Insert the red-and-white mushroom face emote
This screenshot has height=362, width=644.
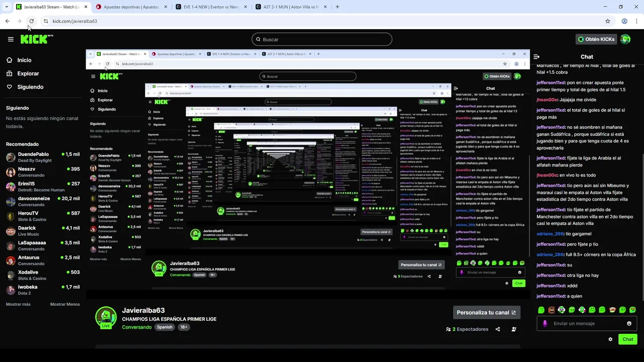[x=612, y=310]
